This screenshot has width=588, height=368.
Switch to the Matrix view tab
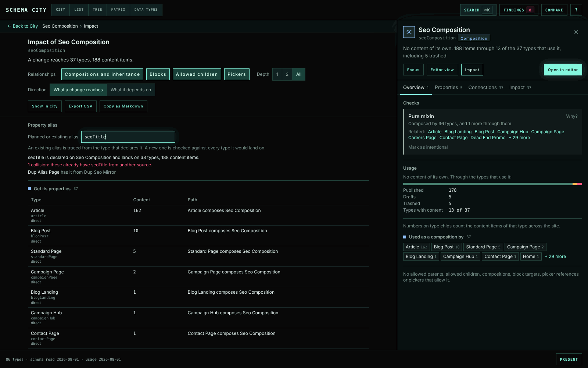[x=118, y=10]
